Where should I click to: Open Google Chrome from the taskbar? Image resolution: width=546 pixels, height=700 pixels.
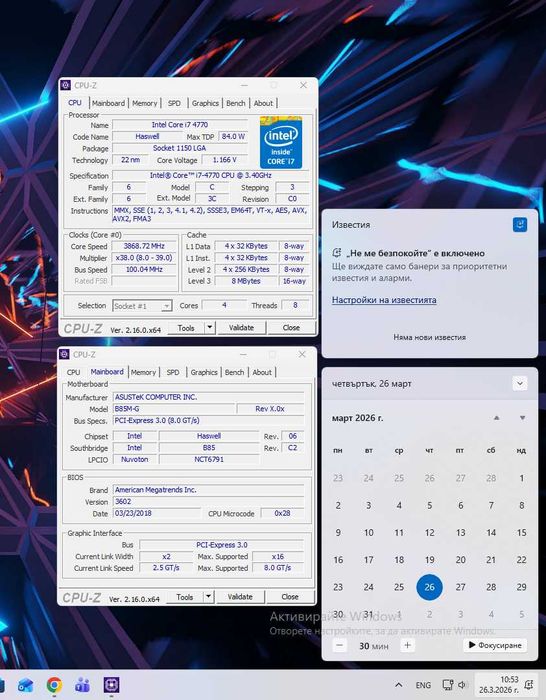[x=54, y=685]
